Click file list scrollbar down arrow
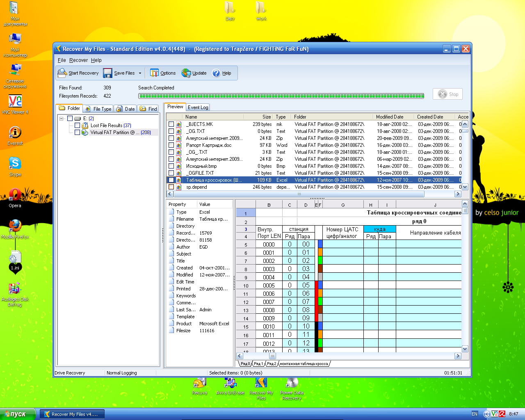This screenshot has width=525, height=420. click(x=465, y=187)
